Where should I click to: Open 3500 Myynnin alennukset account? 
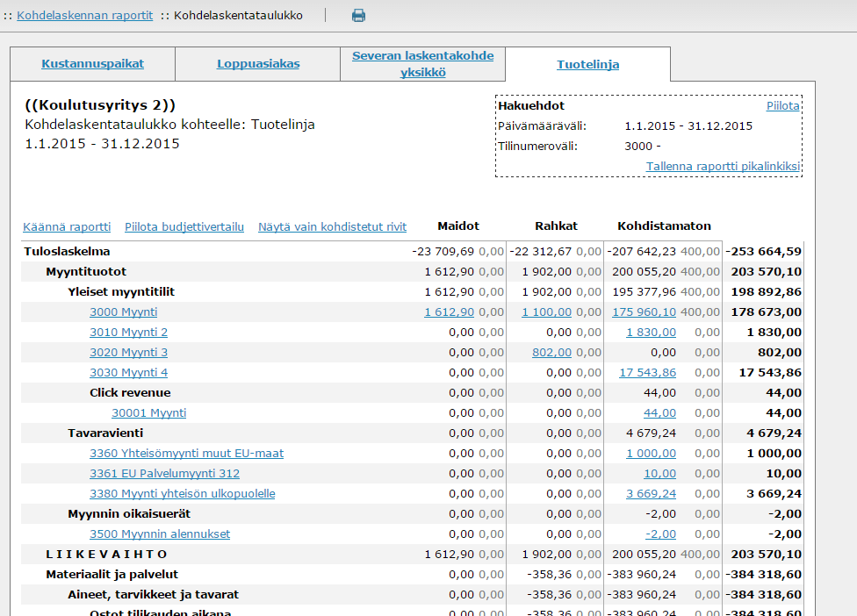coord(160,534)
